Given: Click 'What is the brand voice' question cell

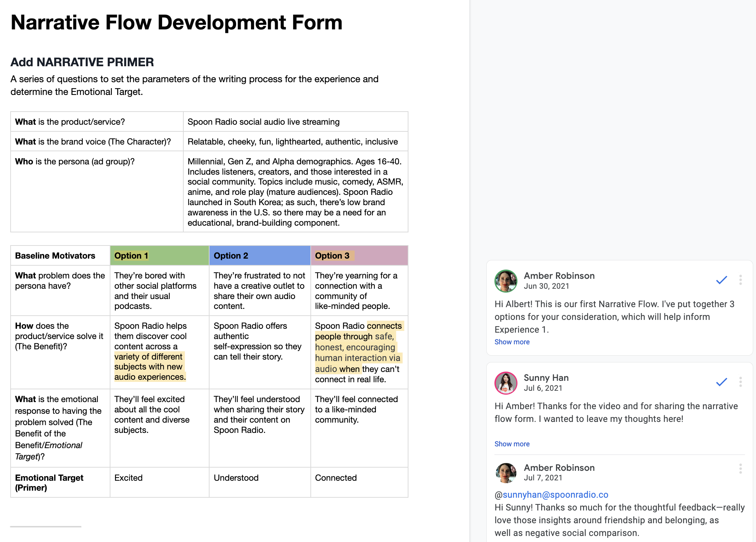Looking at the screenshot, I should click(97, 141).
